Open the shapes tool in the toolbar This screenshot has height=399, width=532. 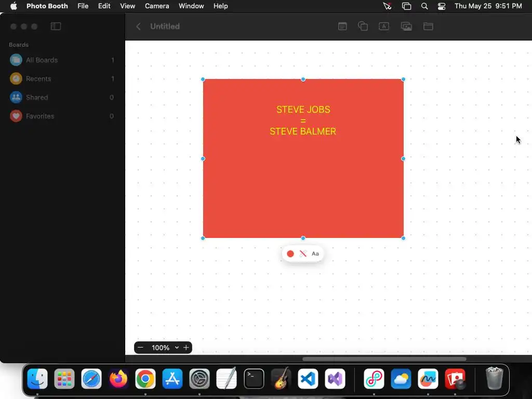click(x=363, y=26)
